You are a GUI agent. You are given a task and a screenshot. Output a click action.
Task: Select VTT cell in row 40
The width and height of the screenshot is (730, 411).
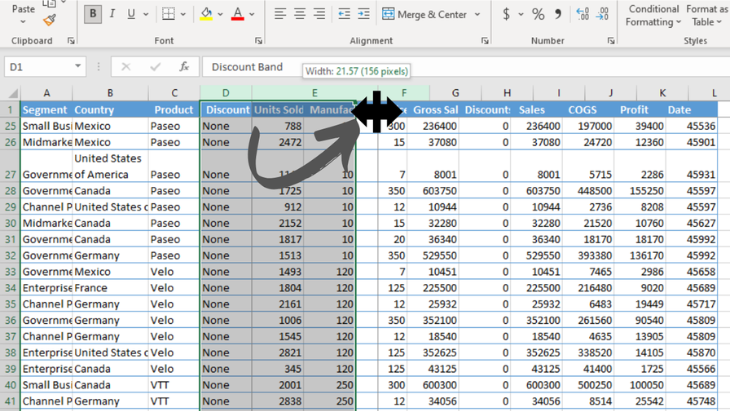pos(174,385)
